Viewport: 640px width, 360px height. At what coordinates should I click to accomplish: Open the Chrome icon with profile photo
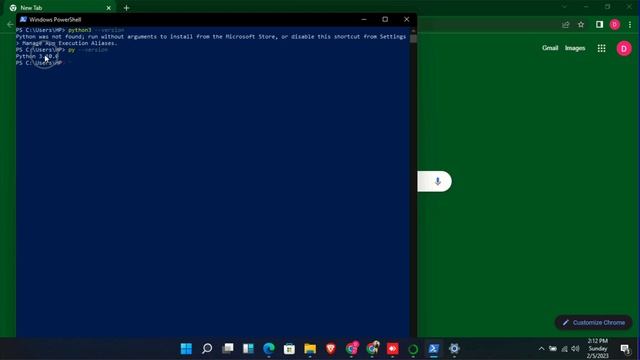(x=372, y=348)
